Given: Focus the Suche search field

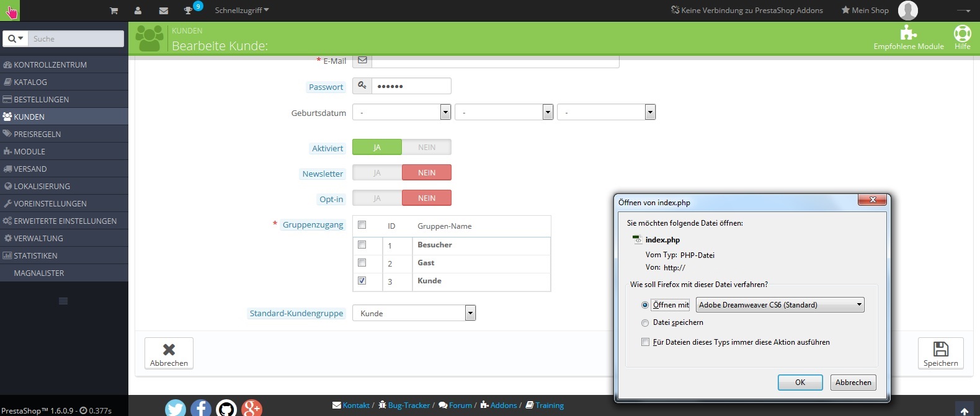Looking at the screenshot, I should pyautogui.click(x=76, y=38).
